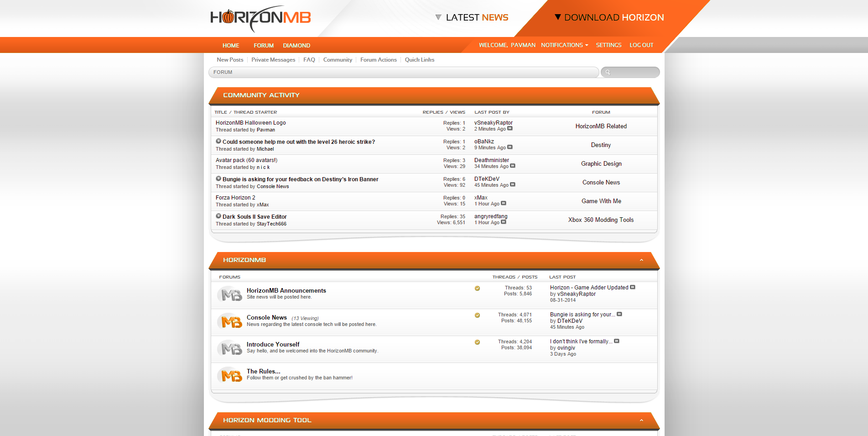868x436 pixels.
Task: Expand the Latest News panel
Action: (472, 17)
